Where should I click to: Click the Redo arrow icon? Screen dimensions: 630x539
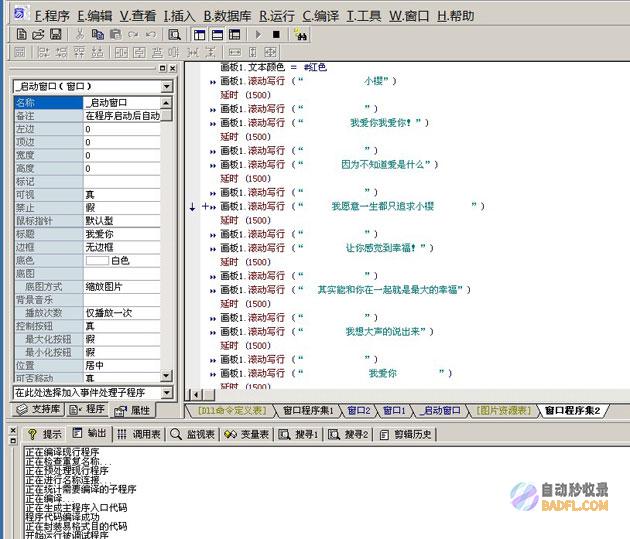133,35
